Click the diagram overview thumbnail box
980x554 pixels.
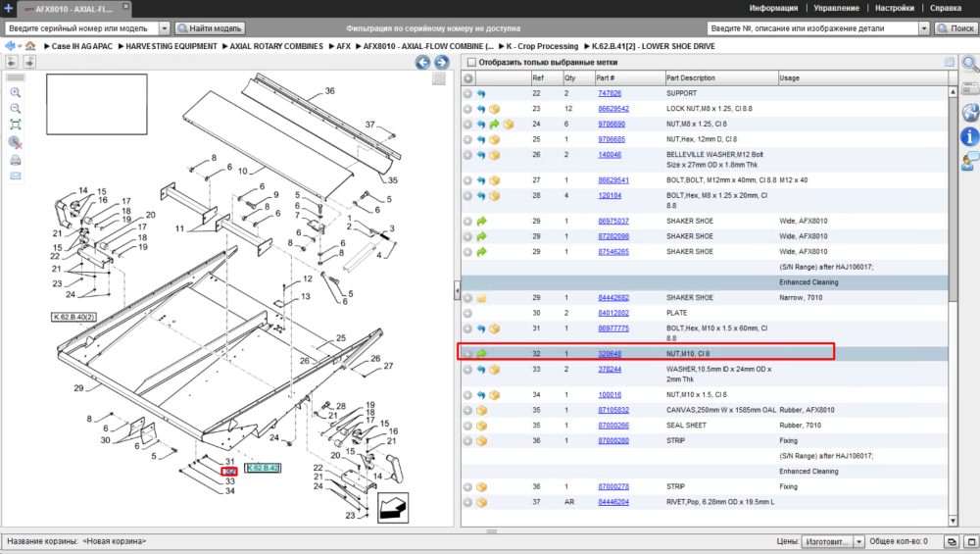[97, 104]
